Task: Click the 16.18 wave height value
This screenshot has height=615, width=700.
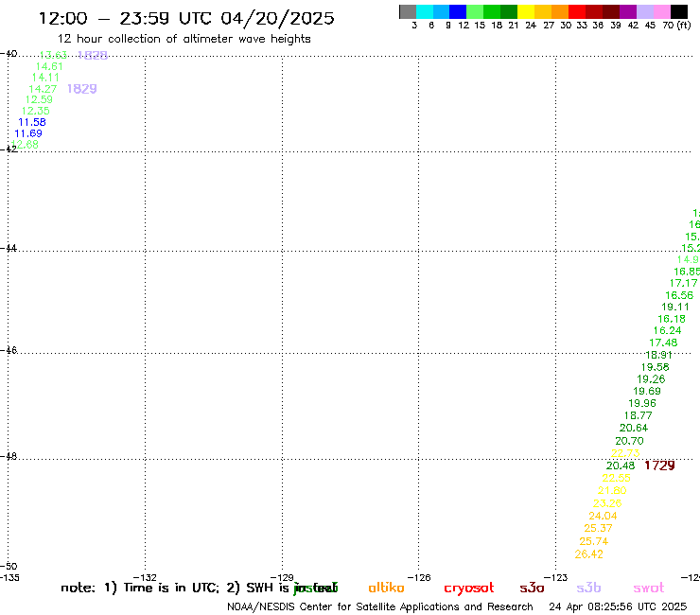Action: pyautogui.click(x=672, y=319)
